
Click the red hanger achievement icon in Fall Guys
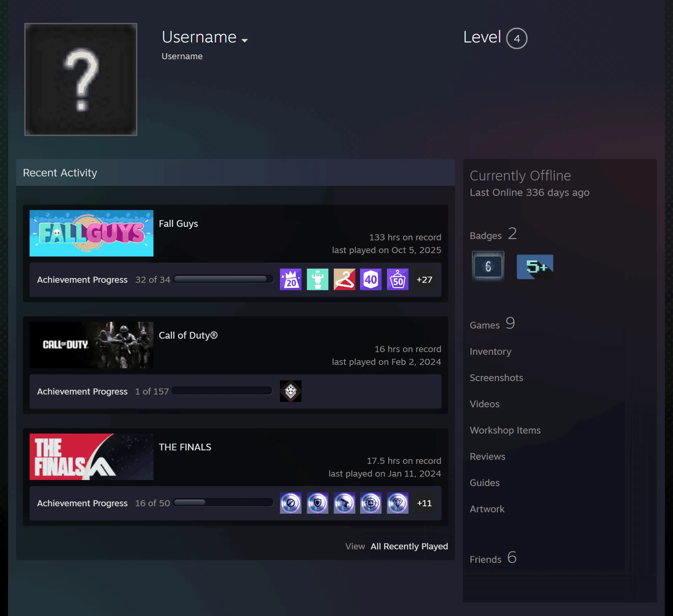coord(344,279)
